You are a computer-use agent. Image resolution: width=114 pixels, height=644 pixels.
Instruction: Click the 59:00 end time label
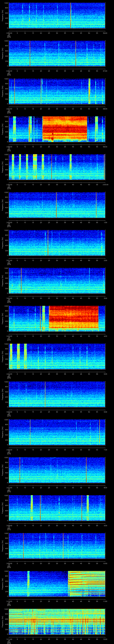105,147
